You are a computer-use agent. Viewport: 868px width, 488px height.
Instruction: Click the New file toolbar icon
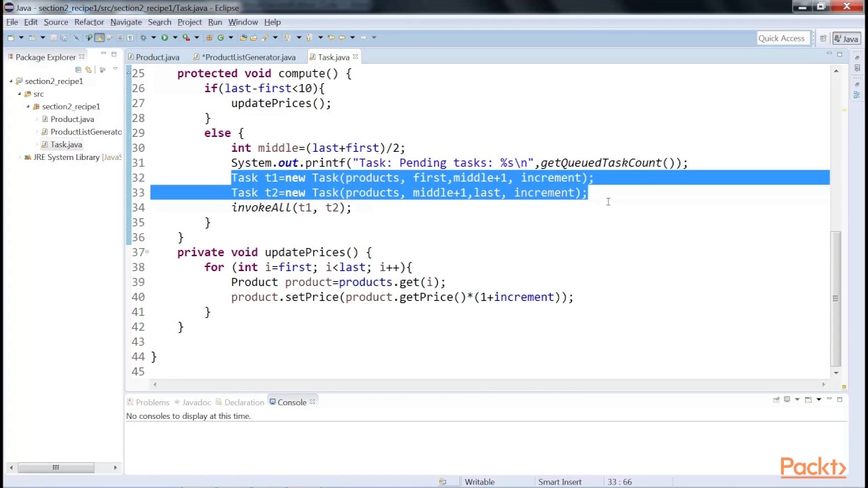[11, 37]
